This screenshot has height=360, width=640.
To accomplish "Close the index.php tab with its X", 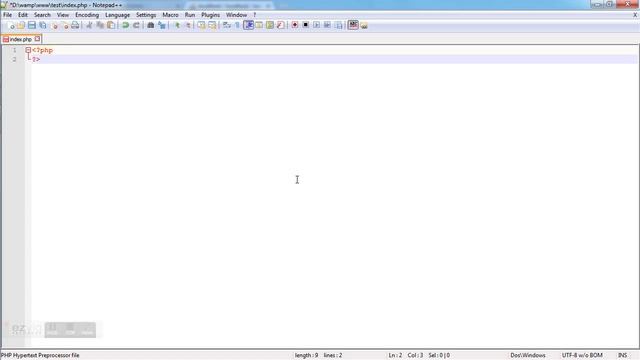I will (37, 39).
